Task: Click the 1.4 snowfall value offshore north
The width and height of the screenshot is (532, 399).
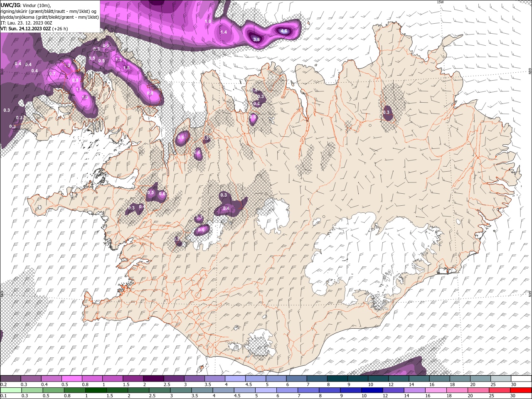Action: point(224,32)
